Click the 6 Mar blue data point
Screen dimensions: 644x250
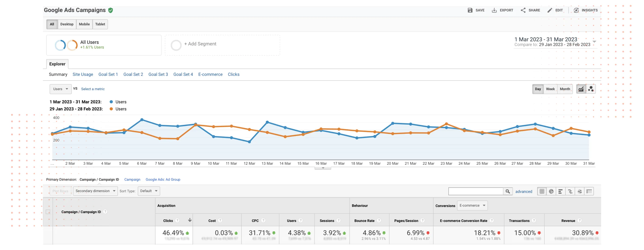click(x=142, y=120)
